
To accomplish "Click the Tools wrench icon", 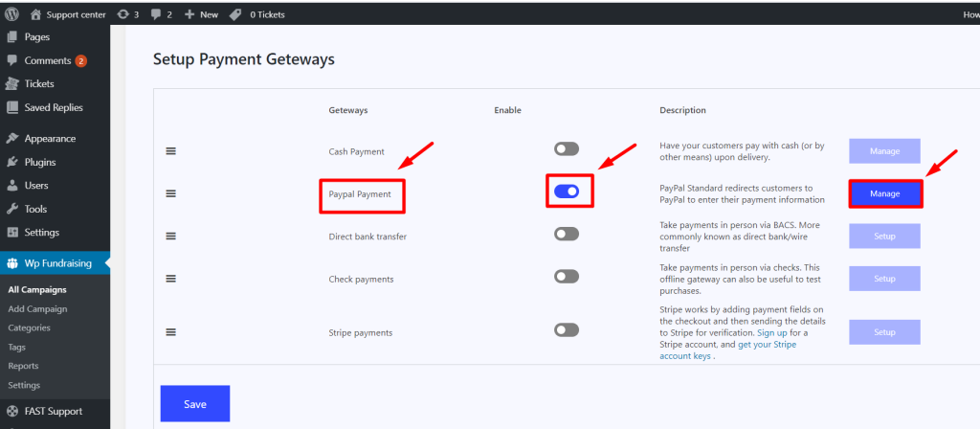I will point(11,209).
